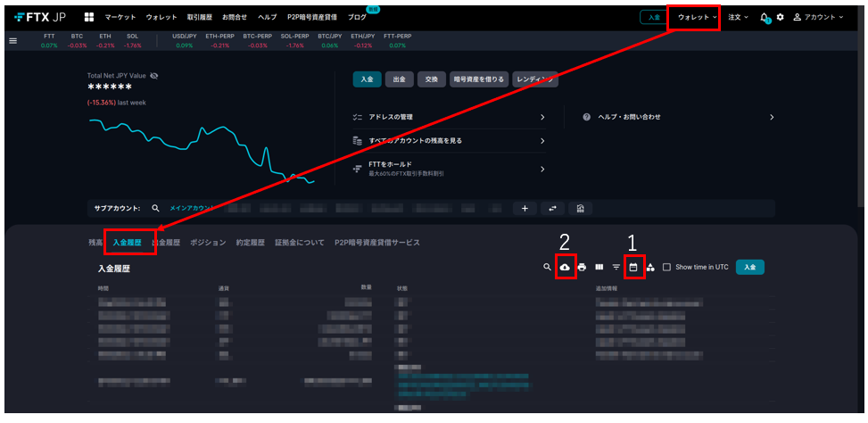Open ヘルプ in top navigation
The width and height of the screenshot is (868, 423).
(x=268, y=17)
